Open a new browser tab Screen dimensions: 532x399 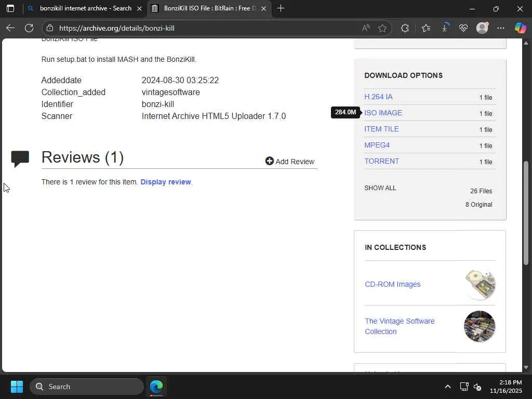tap(281, 8)
